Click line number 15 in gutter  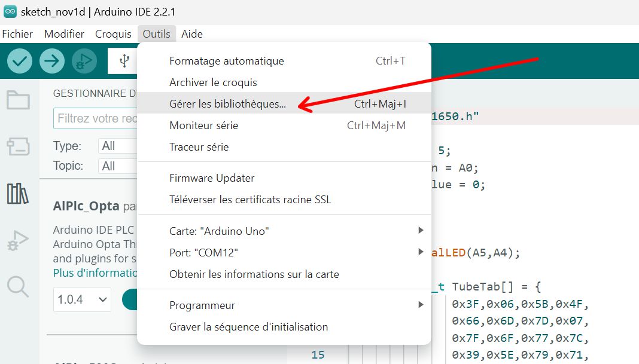tap(318, 354)
